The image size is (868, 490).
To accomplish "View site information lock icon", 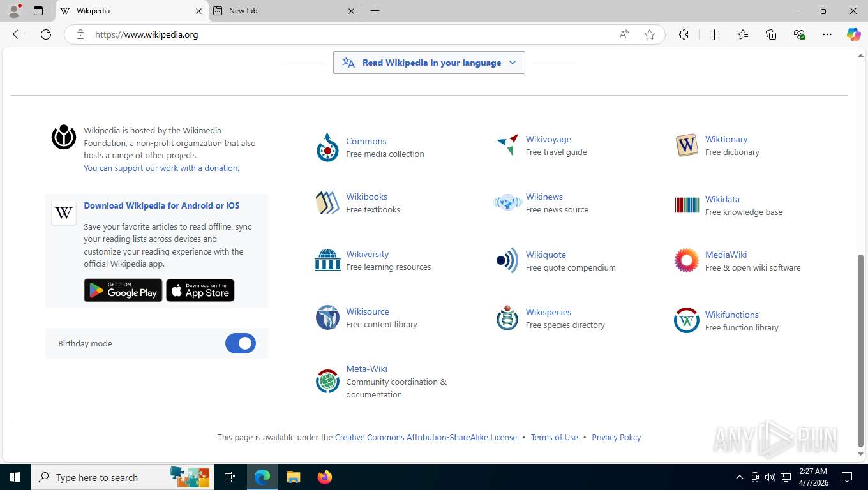I will (80, 34).
